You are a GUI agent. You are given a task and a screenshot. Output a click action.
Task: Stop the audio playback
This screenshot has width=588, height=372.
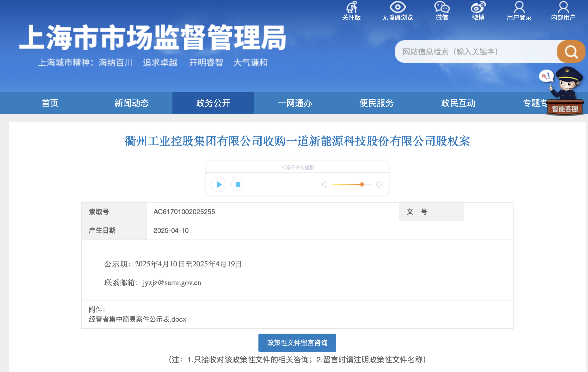tap(237, 184)
